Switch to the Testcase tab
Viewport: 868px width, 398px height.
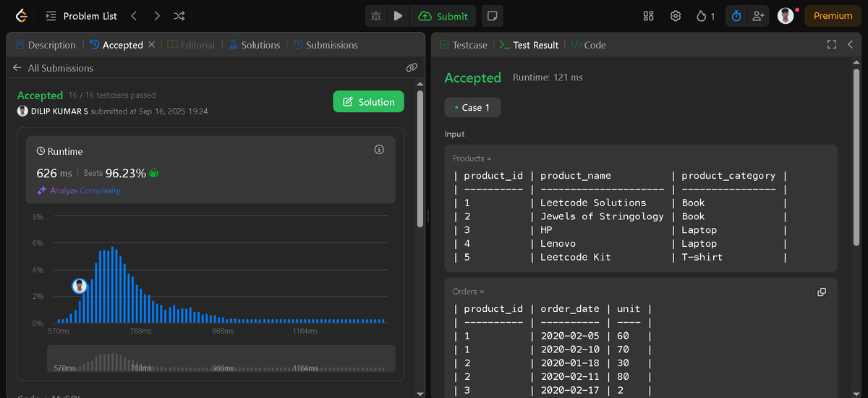[x=464, y=45]
